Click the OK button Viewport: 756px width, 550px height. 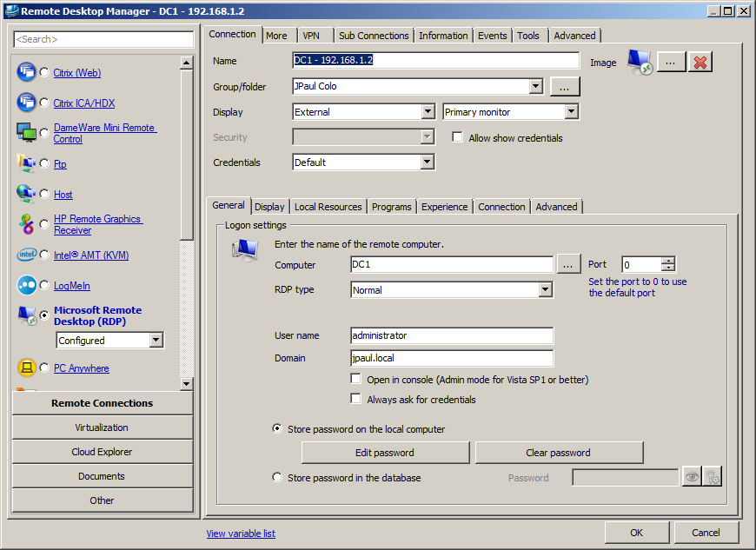(x=636, y=532)
